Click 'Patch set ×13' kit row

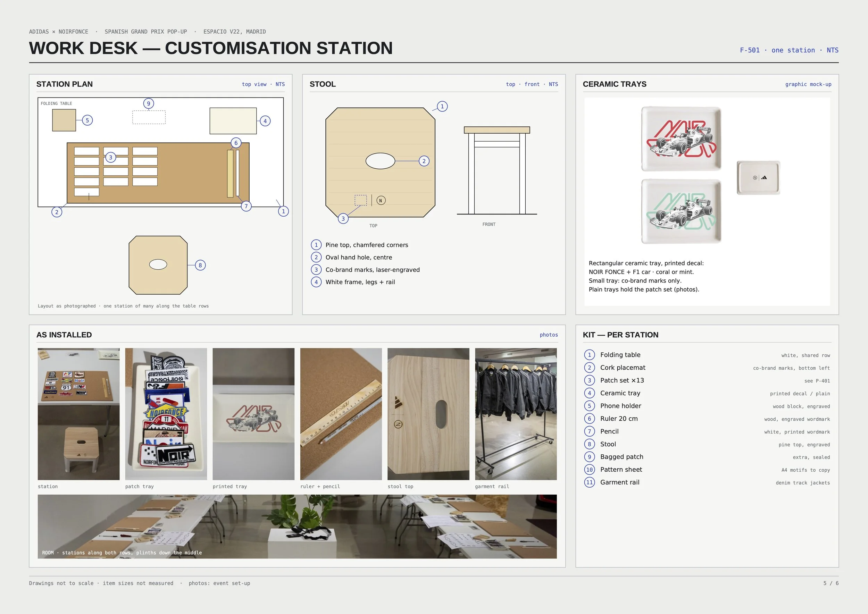tap(707, 380)
